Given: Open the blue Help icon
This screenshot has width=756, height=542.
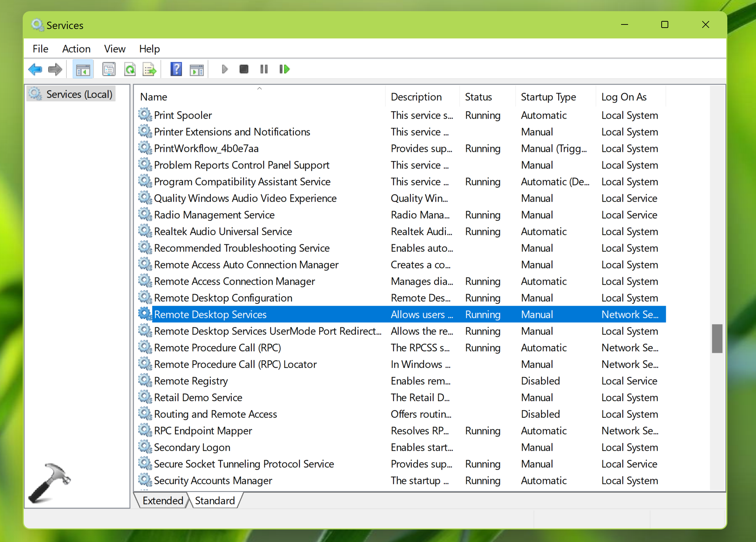Looking at the screenshot, I should [176, 69].
